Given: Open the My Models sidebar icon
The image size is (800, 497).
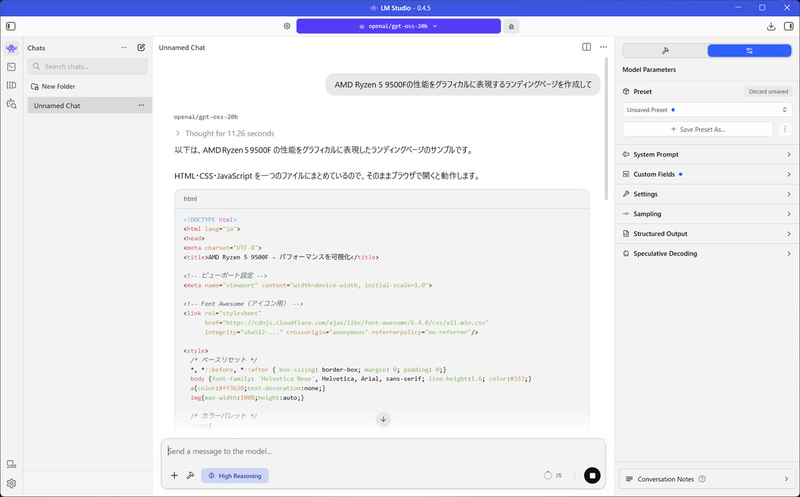Looking at the screenshot, I should (11, 85).
